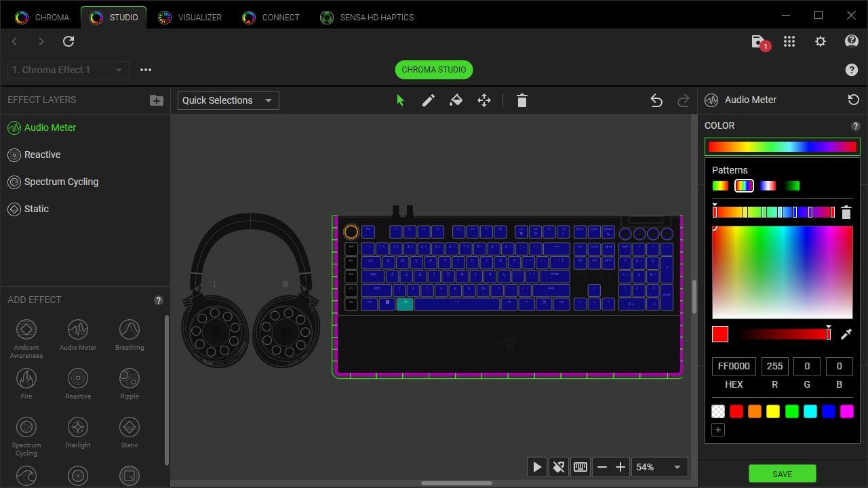868x488 pixels.
Task: Add the Reactive effect from Add Effect
Action: click(78, 384)
